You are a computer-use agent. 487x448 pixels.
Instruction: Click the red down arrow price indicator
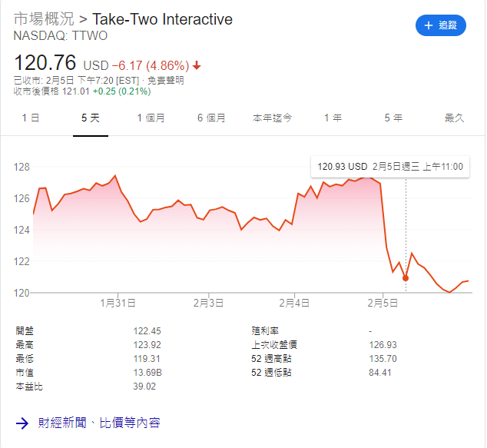point(197,65)
